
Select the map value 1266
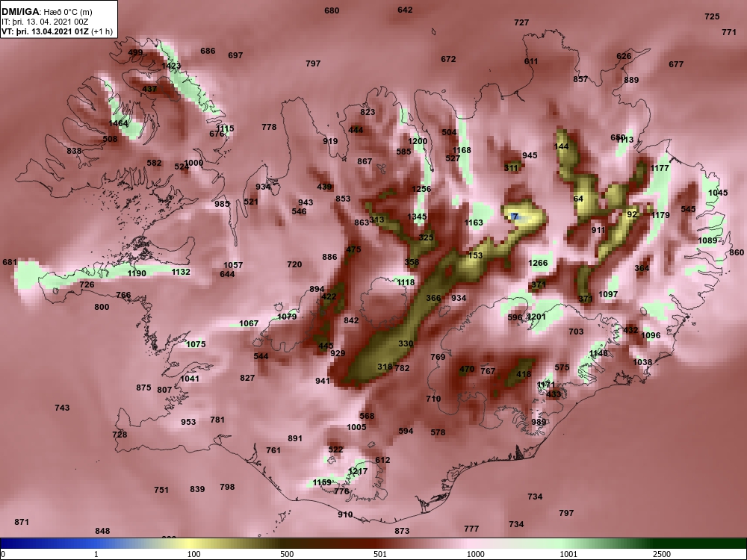point(538,263)
